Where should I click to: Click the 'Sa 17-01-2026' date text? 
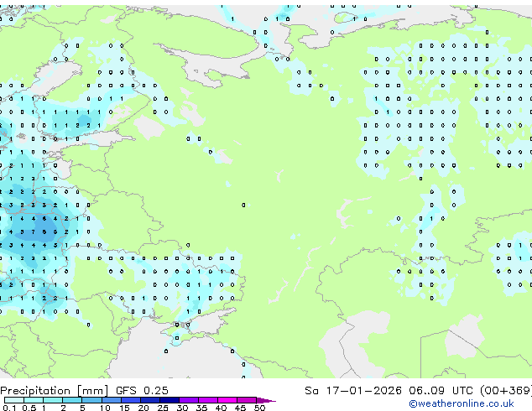[x=353, y=391]
